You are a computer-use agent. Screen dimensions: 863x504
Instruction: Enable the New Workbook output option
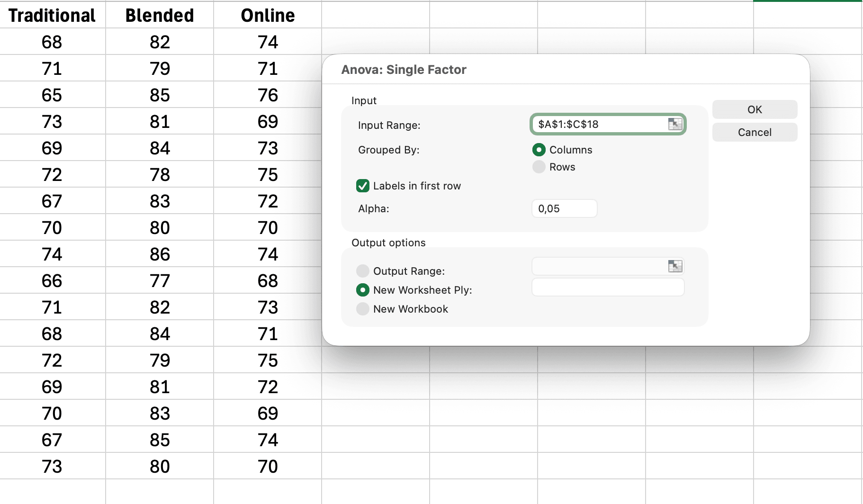coord(363,308)
